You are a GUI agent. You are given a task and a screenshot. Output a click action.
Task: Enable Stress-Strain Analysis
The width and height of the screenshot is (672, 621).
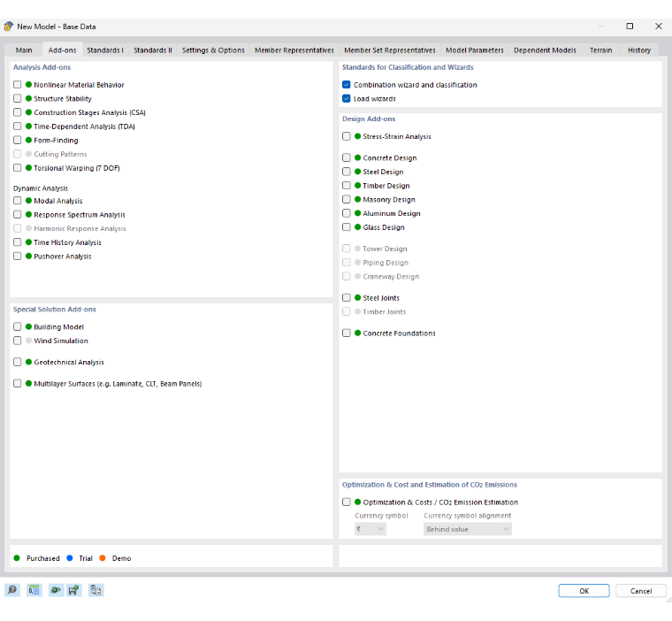pyautogui.click(x=347, y=136)
